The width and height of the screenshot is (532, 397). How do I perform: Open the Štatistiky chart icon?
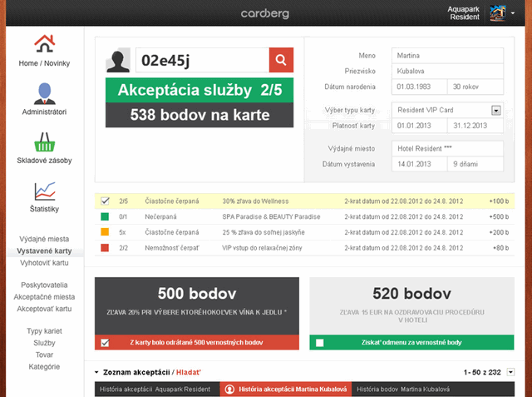[x=44, y=191]
